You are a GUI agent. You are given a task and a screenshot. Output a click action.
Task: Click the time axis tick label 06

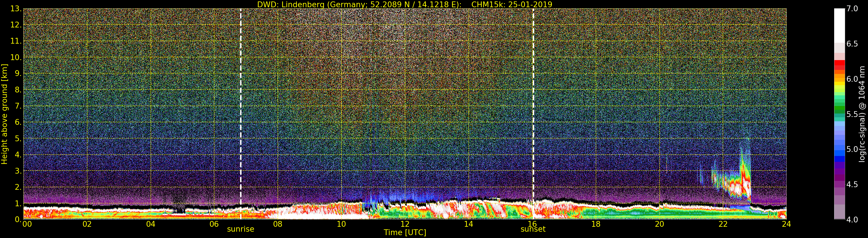tap(214, 224)
